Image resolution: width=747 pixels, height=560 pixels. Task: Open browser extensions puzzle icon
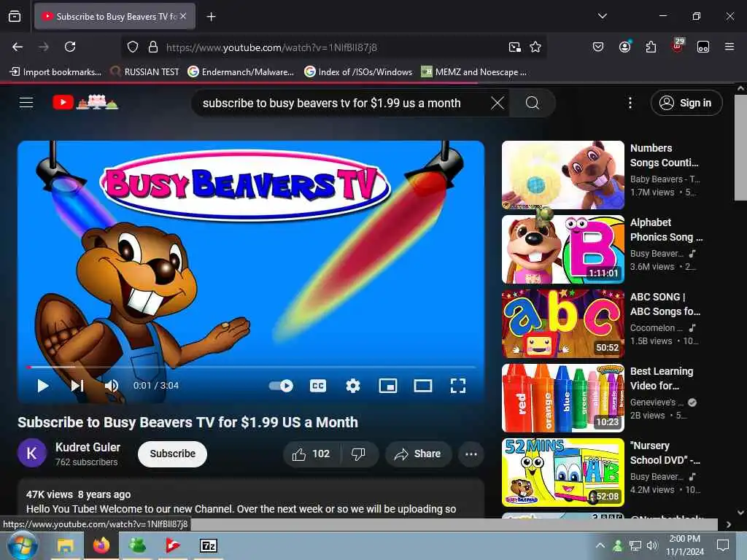(651, 47)
